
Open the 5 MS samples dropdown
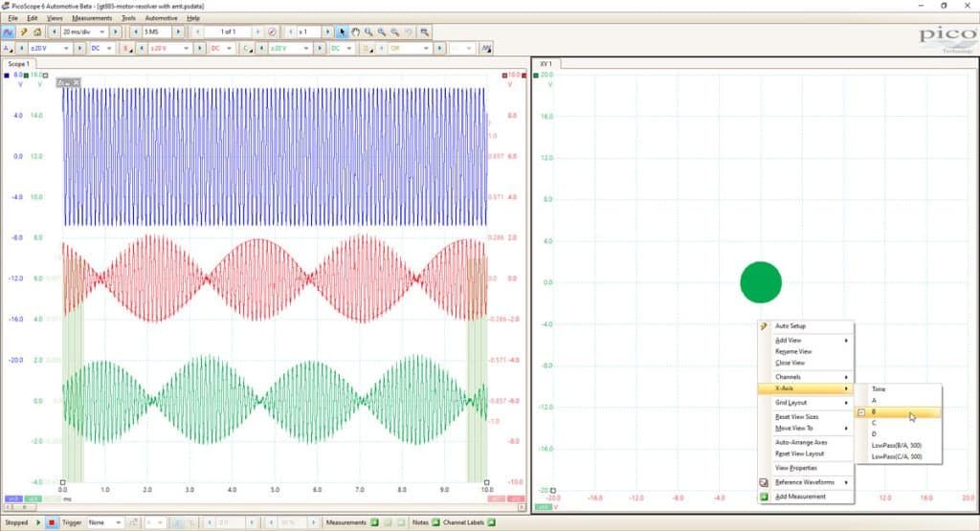tap(156, 32)
